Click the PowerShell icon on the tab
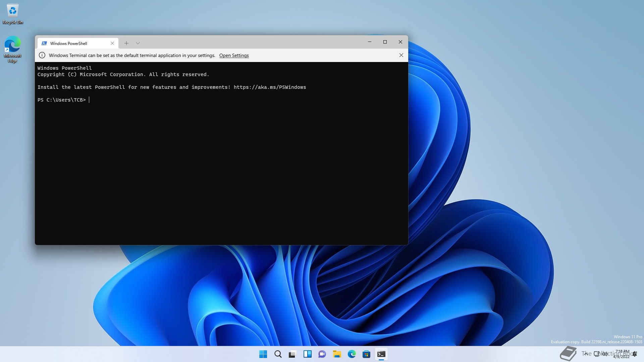This screenshot has width=644, height=362. [44, 43]
